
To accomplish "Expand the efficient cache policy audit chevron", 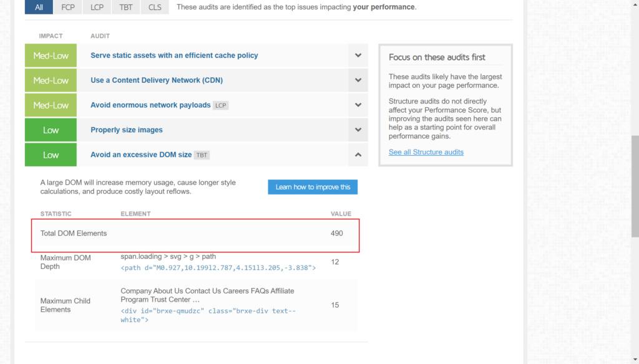I will pos(358,55).
